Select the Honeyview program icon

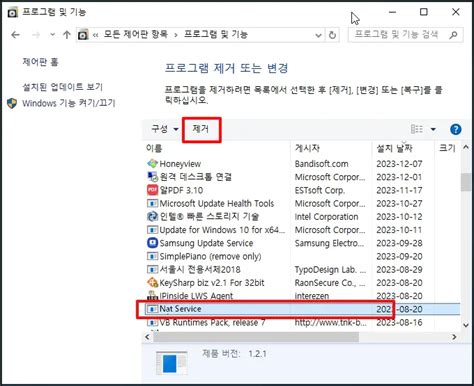[x=152, y=164]
